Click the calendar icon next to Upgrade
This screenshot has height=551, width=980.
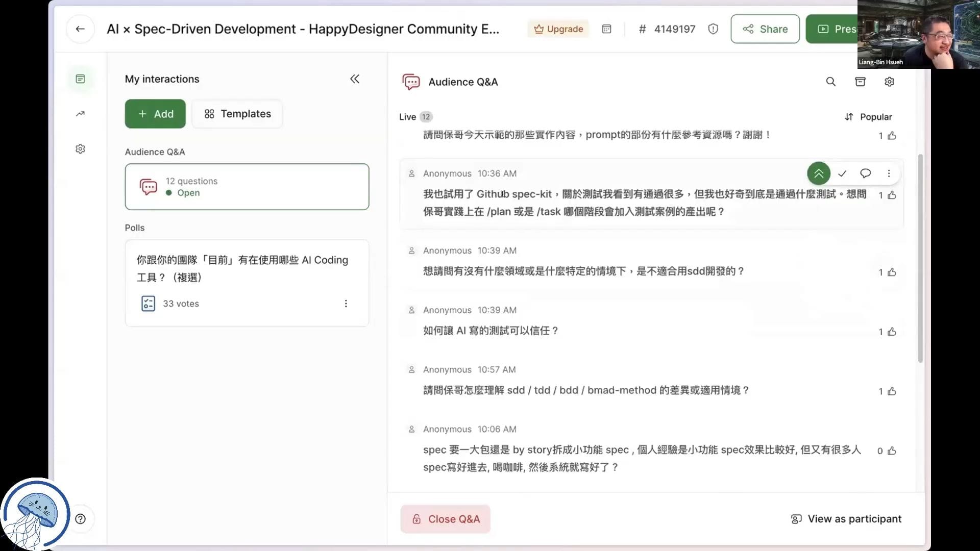tap(606, 29)
